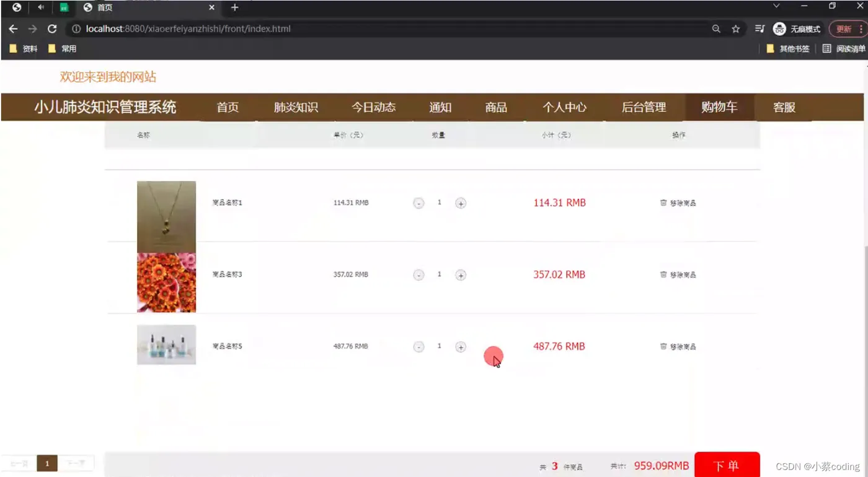
Task: Open the 肺炎知识 menu item
Action: pyautogui.click(x=296, y=107)
